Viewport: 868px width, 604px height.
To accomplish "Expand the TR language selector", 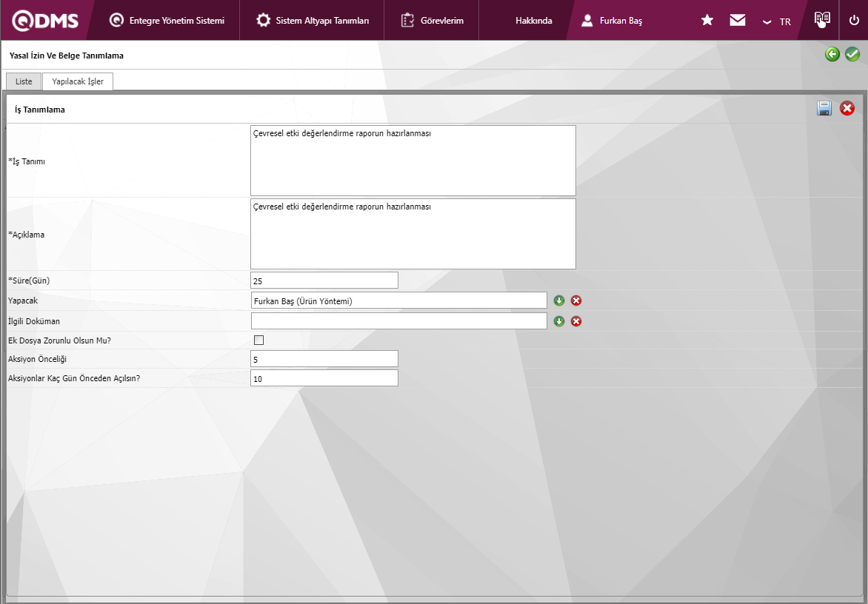I will click(777, 21).
